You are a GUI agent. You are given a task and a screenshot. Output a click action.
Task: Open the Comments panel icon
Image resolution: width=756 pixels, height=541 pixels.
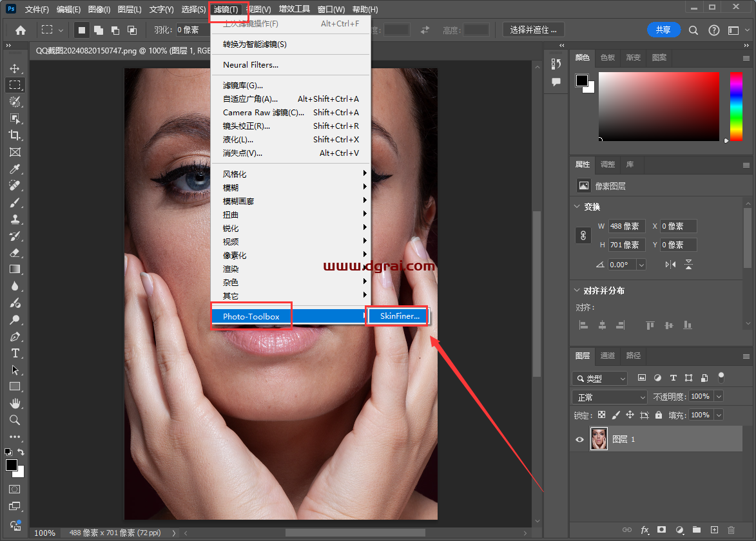tap(556, 81)
